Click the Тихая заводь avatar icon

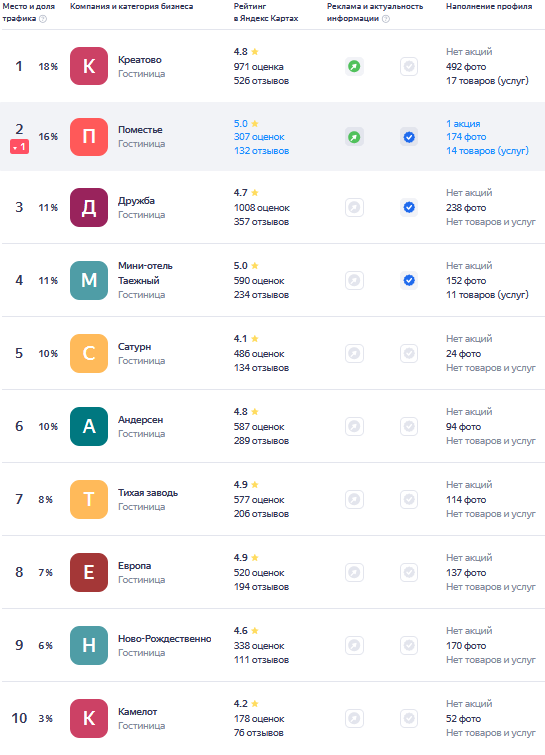(x=89, y=499)
